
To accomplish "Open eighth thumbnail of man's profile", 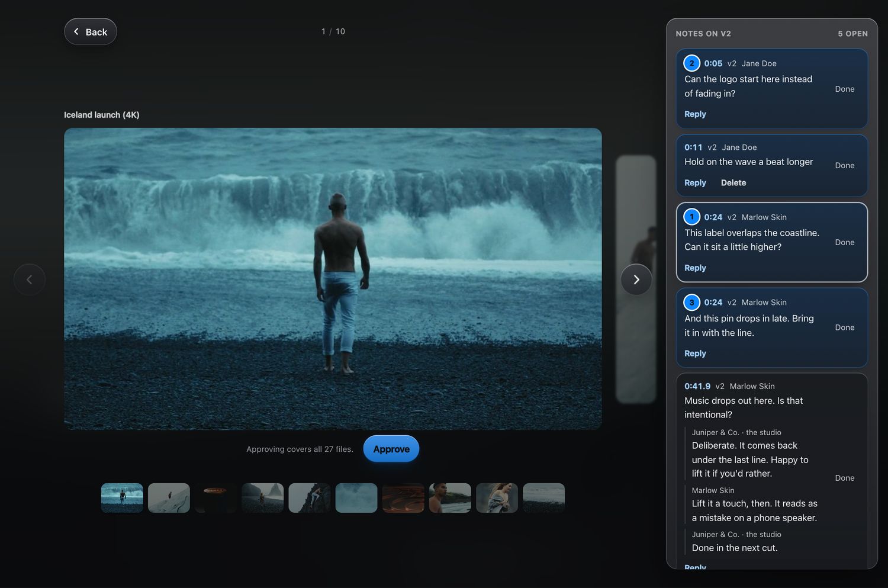I will coord(450,498).
